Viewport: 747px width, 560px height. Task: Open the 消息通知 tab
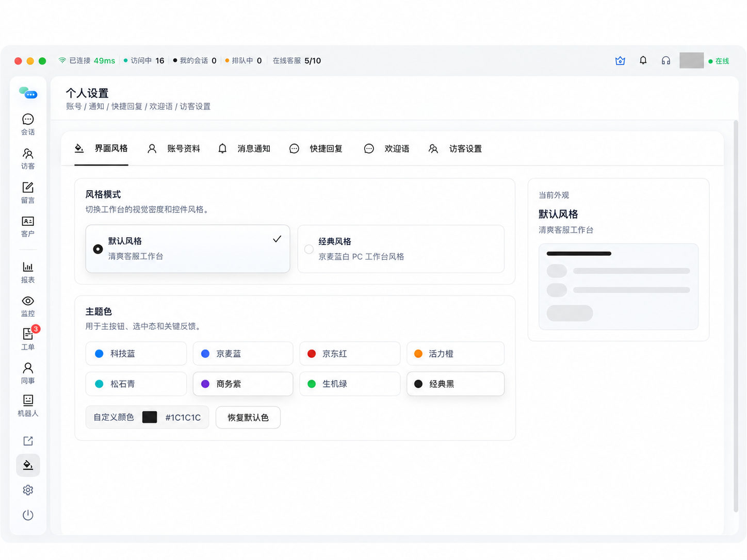pyautogui.click(x=244, y=149)
